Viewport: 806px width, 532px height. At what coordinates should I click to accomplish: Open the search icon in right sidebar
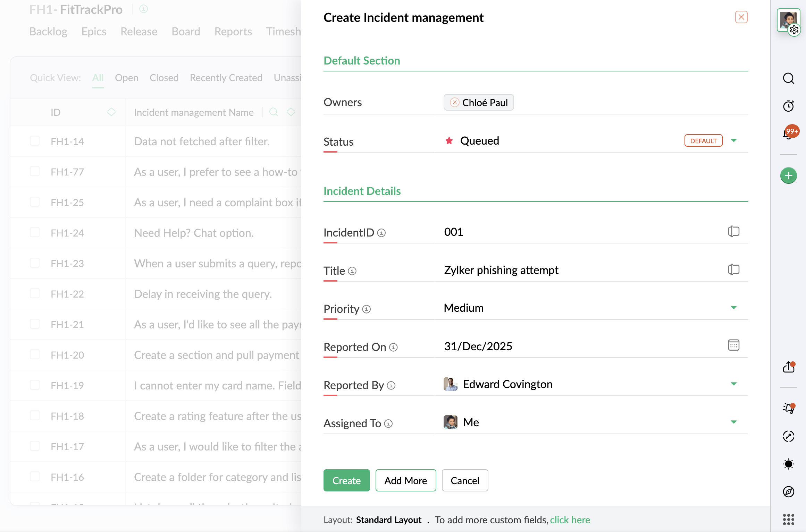coord(789,78)
